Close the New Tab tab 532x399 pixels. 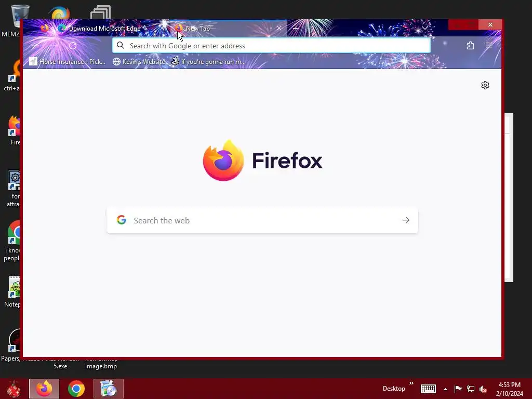point(279,29)
